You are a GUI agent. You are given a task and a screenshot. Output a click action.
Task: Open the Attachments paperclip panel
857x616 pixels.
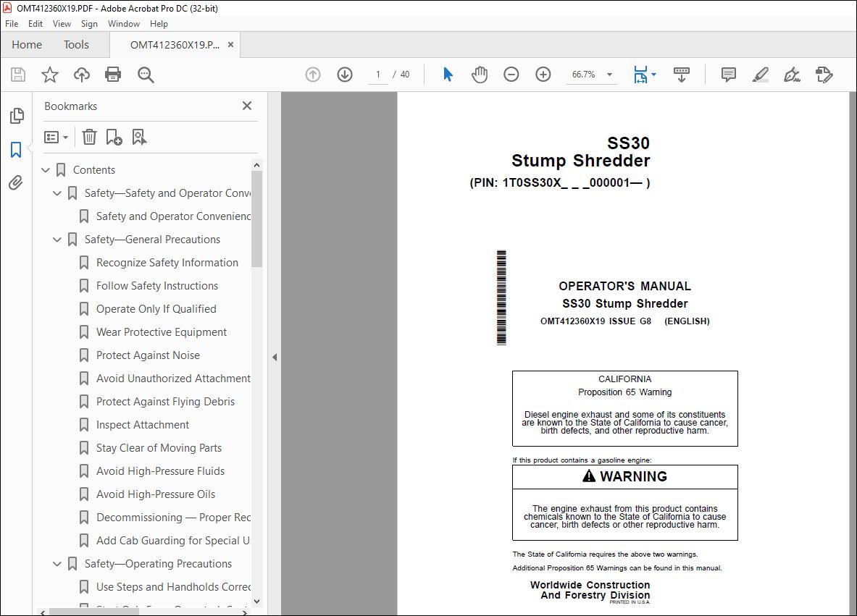click(x=16, y=182)
